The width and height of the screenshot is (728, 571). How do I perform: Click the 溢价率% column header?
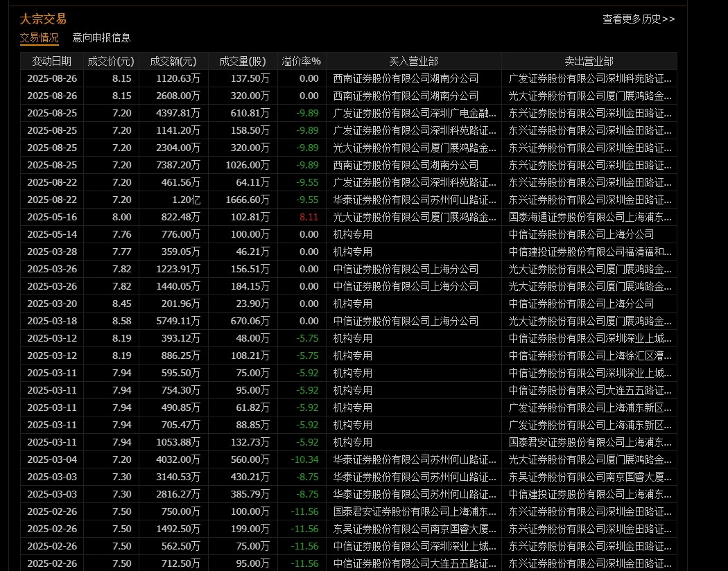pos(302,61)
